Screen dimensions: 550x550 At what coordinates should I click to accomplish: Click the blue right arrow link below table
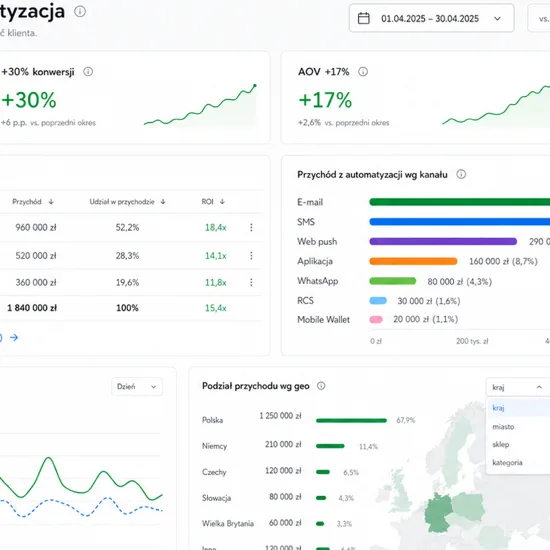click(14, 337)
